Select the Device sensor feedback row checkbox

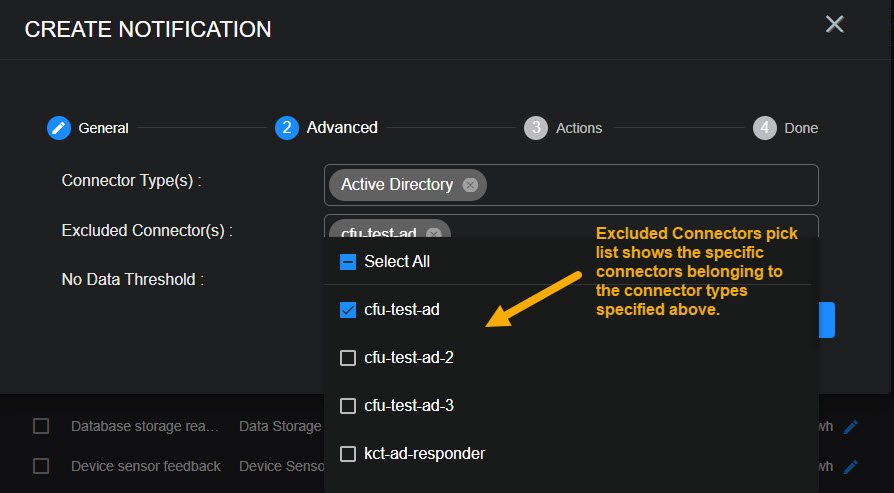tap(41, 466)
